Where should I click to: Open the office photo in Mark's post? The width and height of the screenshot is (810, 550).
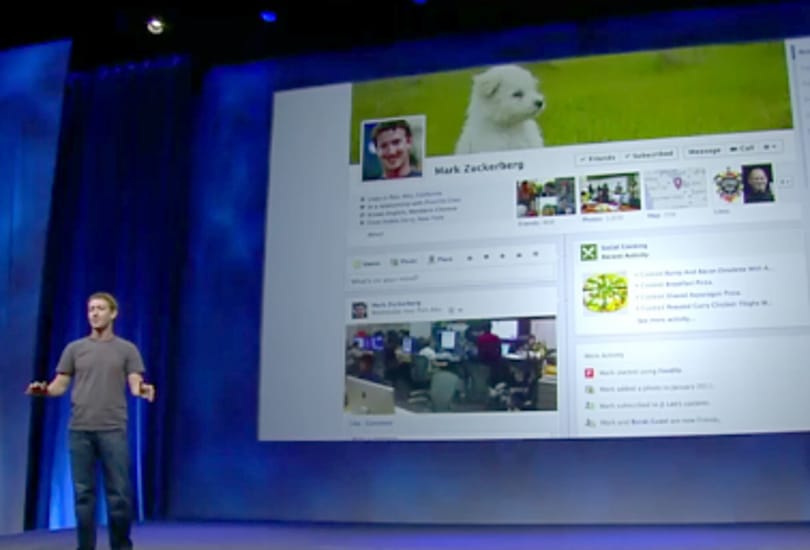pos(451,367)
